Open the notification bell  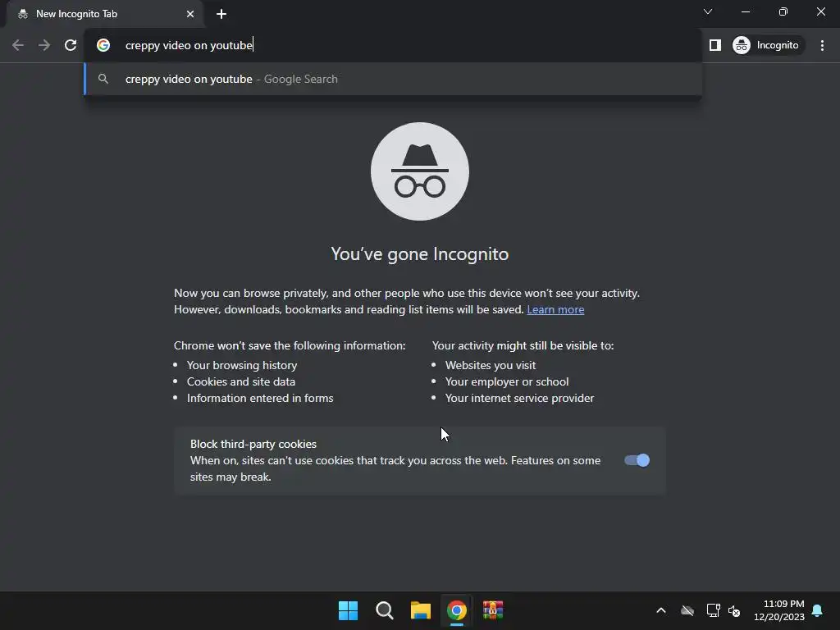(x=818, y=610)
